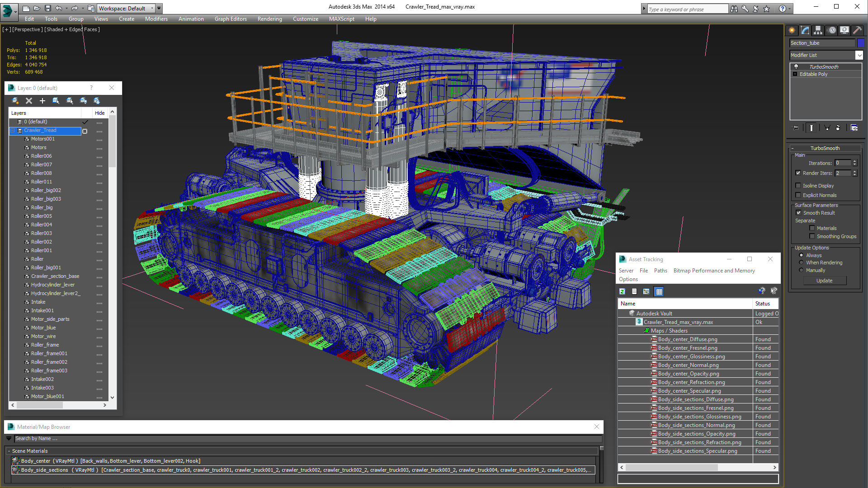Collapse the TurboSmooth rollout
The image size is (868, 488).
(793, 148)
